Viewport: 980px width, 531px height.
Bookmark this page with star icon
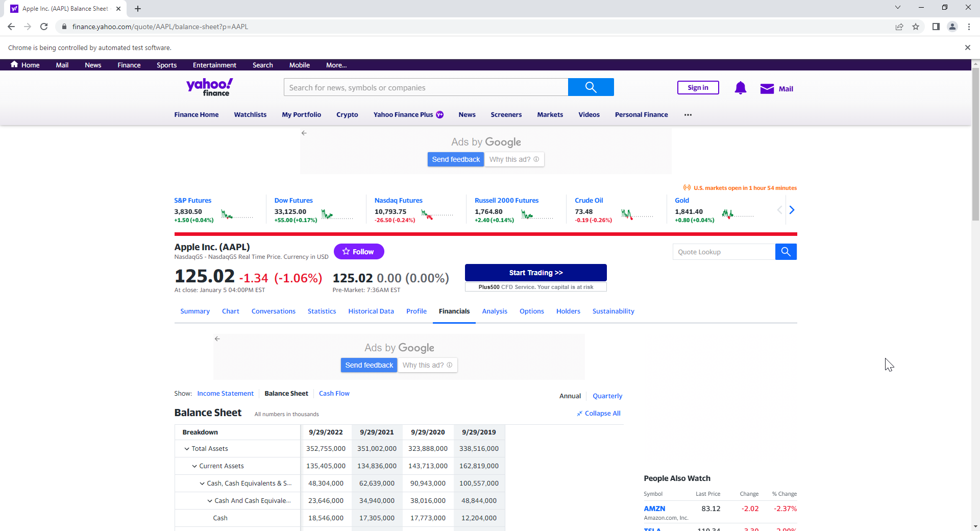(916, 27)
